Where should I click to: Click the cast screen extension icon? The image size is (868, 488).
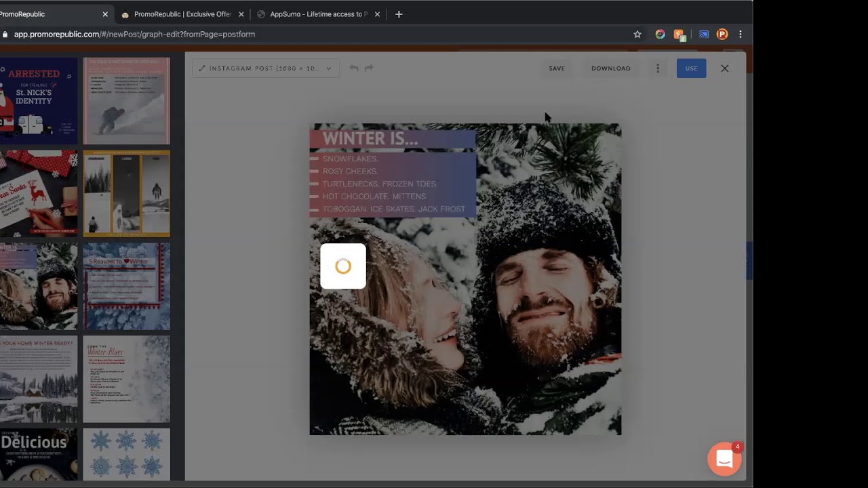[x=704, y=35]
